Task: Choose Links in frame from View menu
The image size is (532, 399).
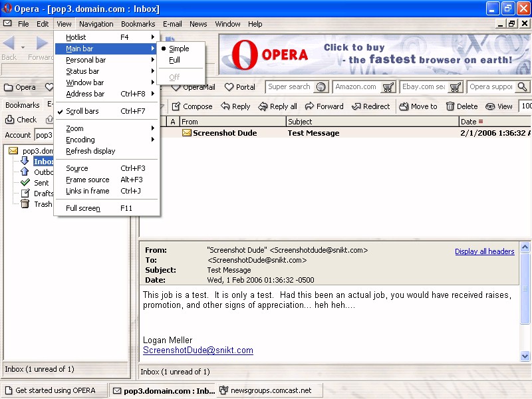Action: pyautogui.click(x=106, y=191)
